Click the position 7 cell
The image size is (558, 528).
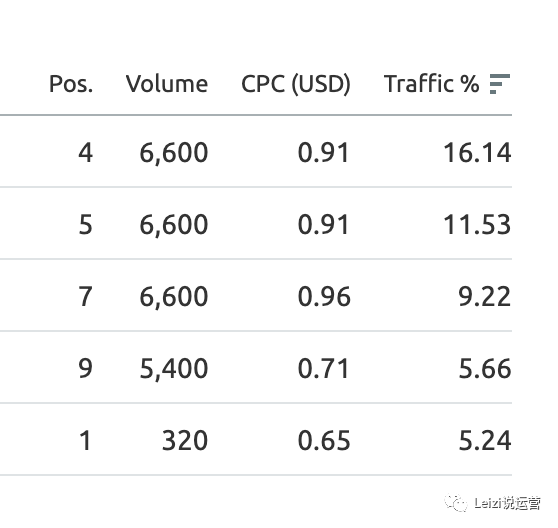click(x=85, y=296)
